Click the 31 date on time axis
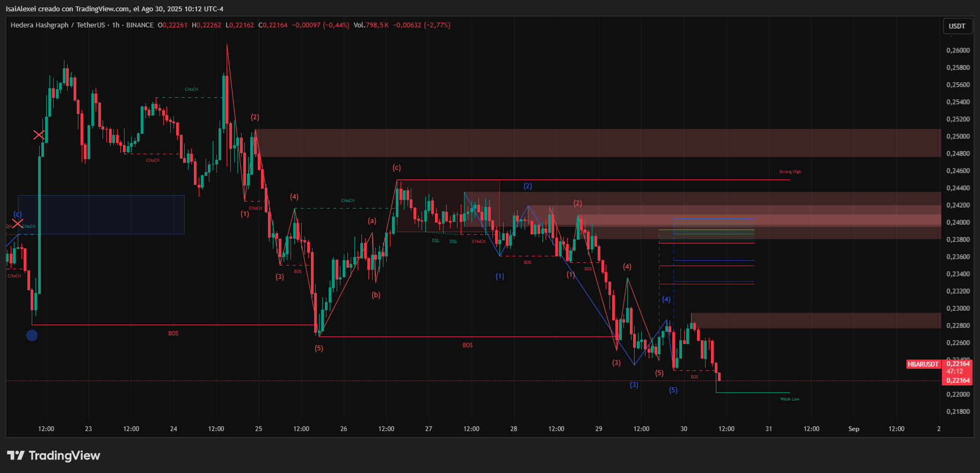Screen dimensions: 980x473 (x=768, y=429)
